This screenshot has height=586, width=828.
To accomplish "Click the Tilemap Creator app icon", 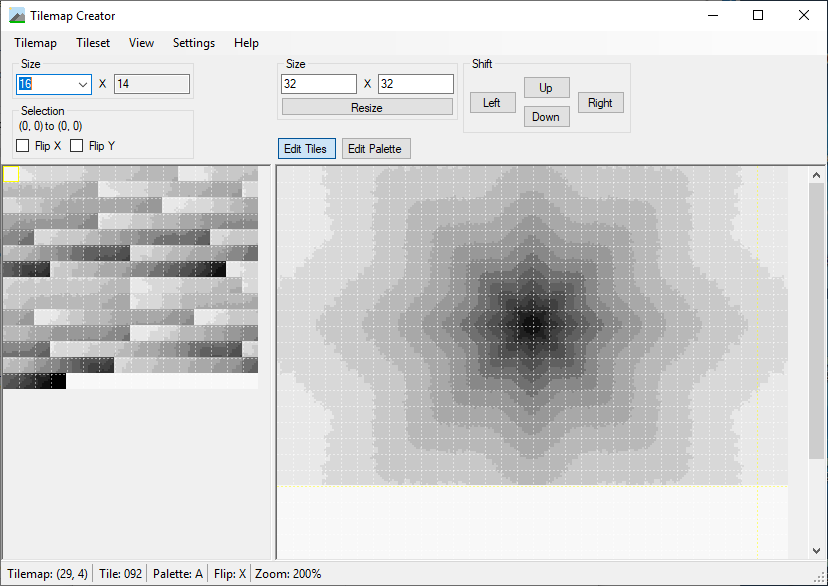I will pyautogui.click(x=17, y=15).
